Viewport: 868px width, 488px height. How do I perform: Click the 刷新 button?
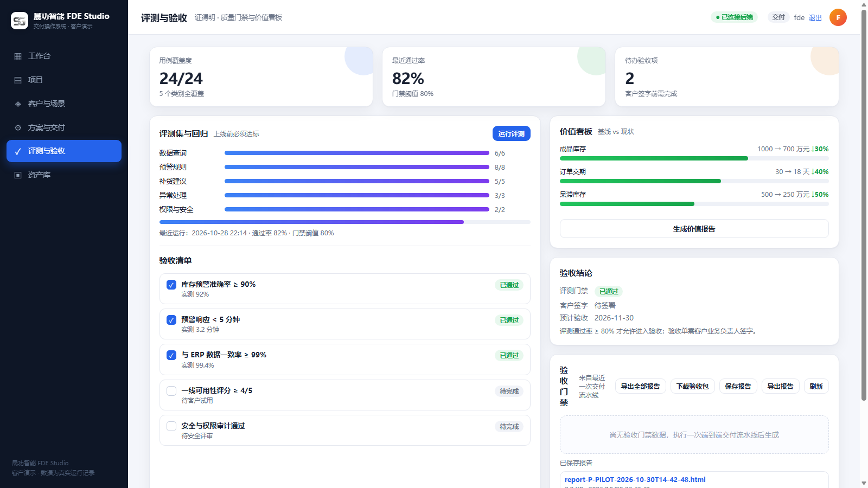[x=816, y=386]
